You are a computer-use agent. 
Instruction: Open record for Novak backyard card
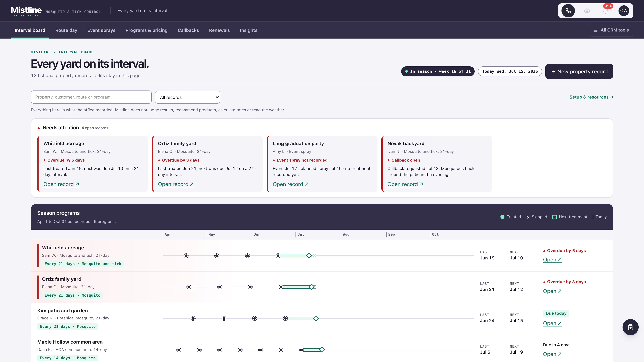pos(405,184)
